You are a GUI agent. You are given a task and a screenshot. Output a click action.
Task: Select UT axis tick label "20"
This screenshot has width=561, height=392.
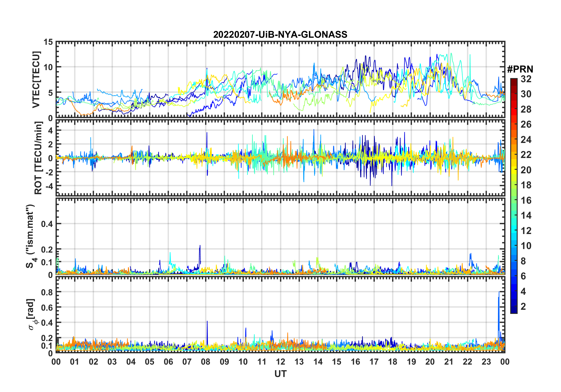click(x=430, y=362)
